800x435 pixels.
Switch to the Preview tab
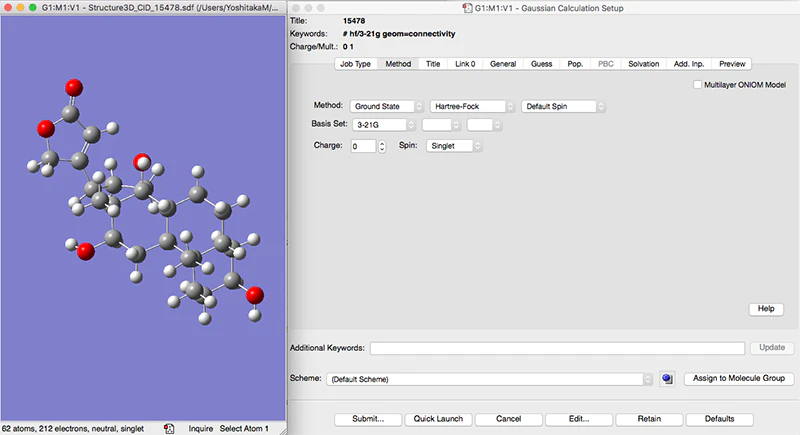[732, 64]
